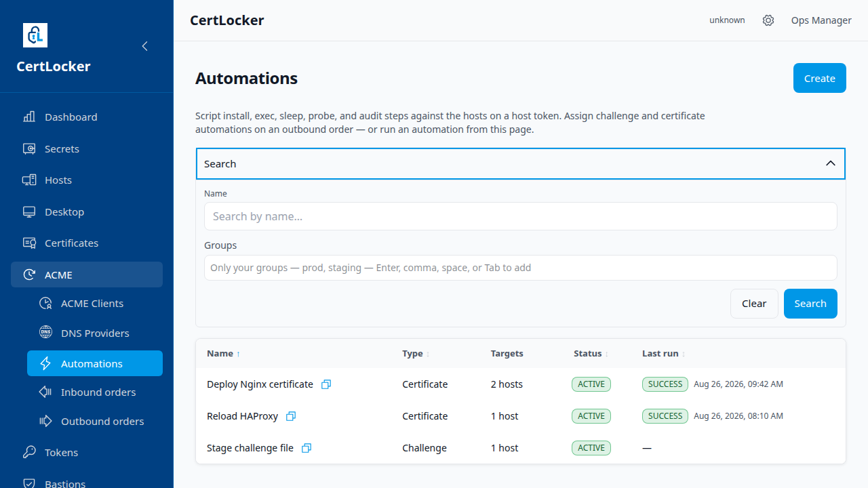Click the Bastions shield icon
Screen dimensions: 868x488
(x=29, y=483)
